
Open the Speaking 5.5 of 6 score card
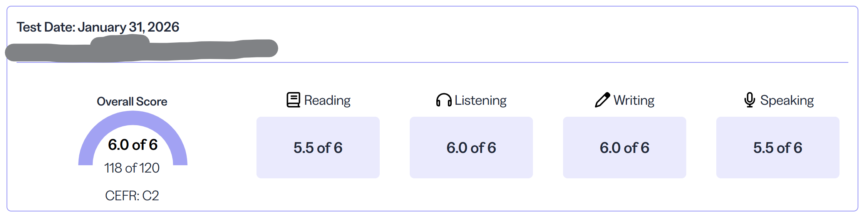(x=778, y=148)
